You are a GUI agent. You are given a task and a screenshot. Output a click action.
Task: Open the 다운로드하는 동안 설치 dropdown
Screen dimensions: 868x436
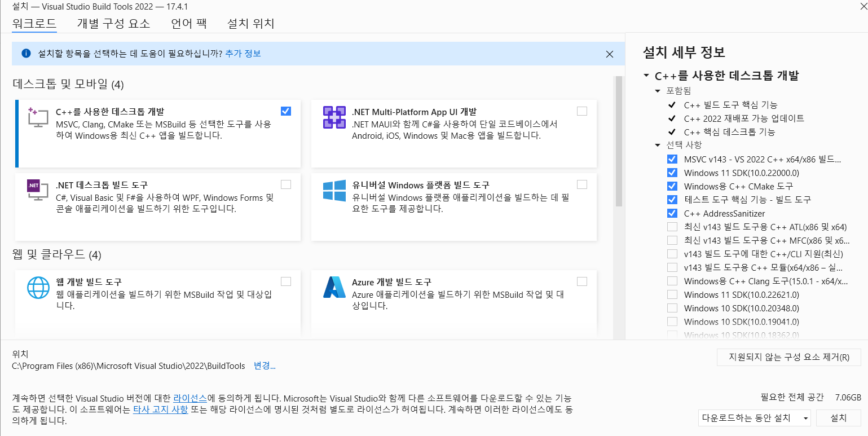754,418
